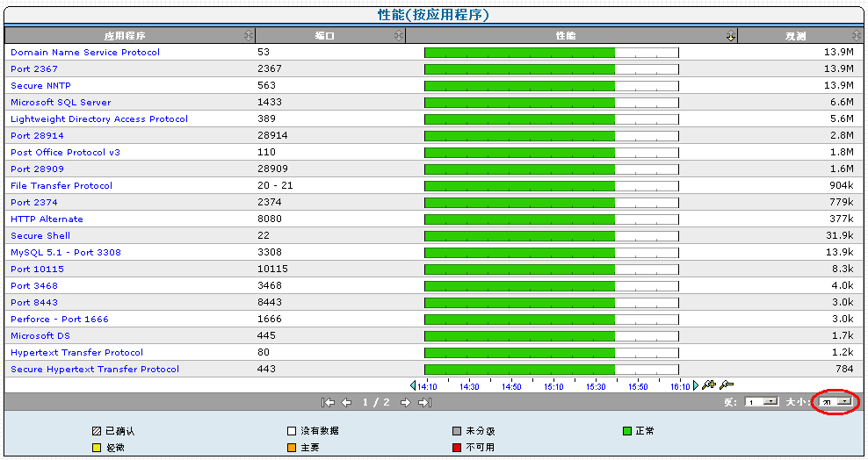The width and height of the screenshot is (868, 460).
Task: Click the 16:10 timeline label
Action: (680, 387)
